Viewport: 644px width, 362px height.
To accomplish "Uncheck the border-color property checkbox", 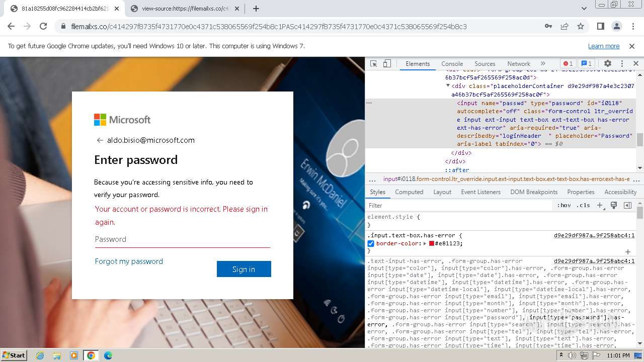I will click(x=371, y=243).
